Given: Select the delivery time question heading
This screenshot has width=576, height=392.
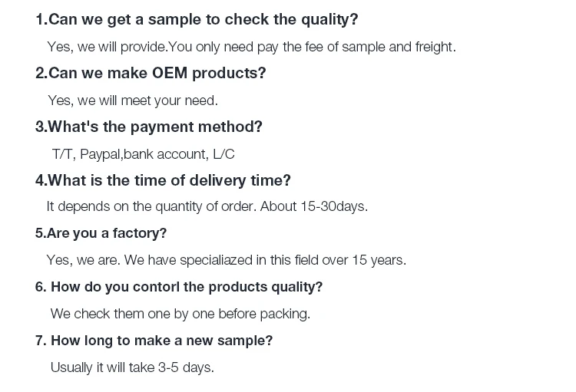Looking at the screenshot, I should click(163, 180).
